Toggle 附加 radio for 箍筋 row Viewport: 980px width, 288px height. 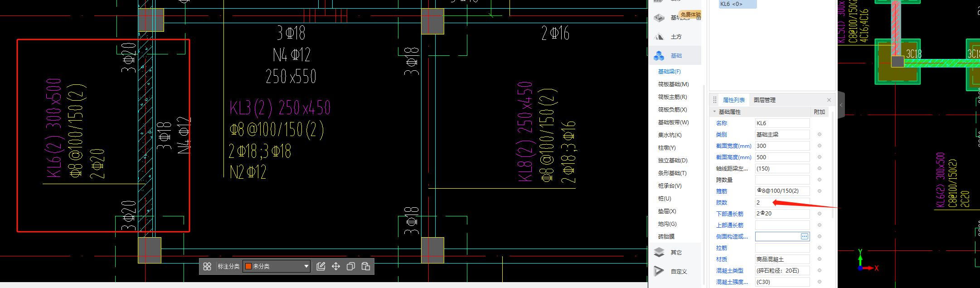[820, 191]
